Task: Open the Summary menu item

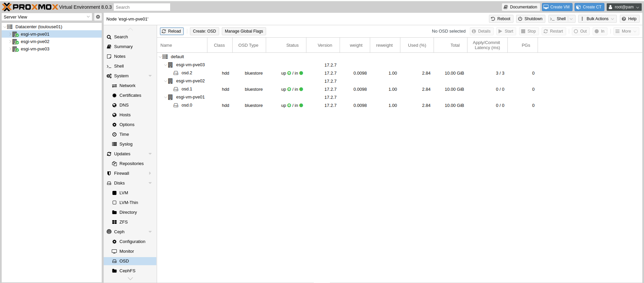Action: [130, 47]
